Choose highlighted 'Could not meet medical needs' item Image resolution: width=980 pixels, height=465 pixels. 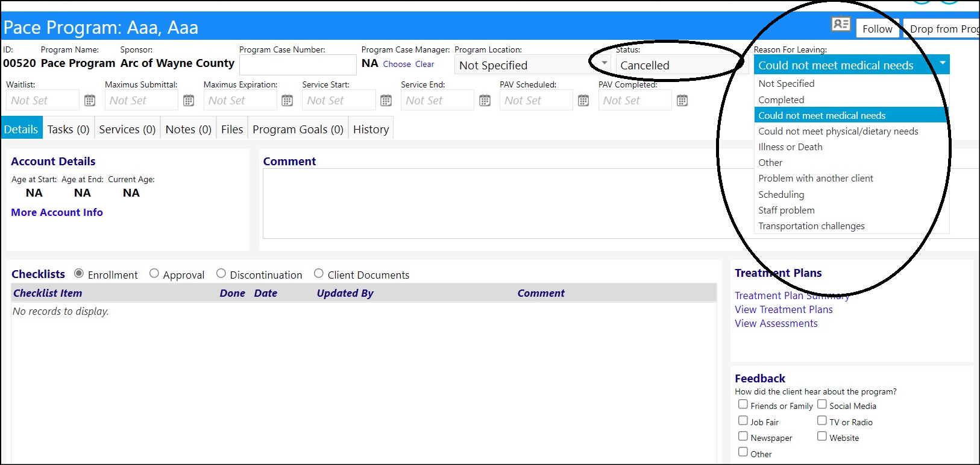point(852,115)
